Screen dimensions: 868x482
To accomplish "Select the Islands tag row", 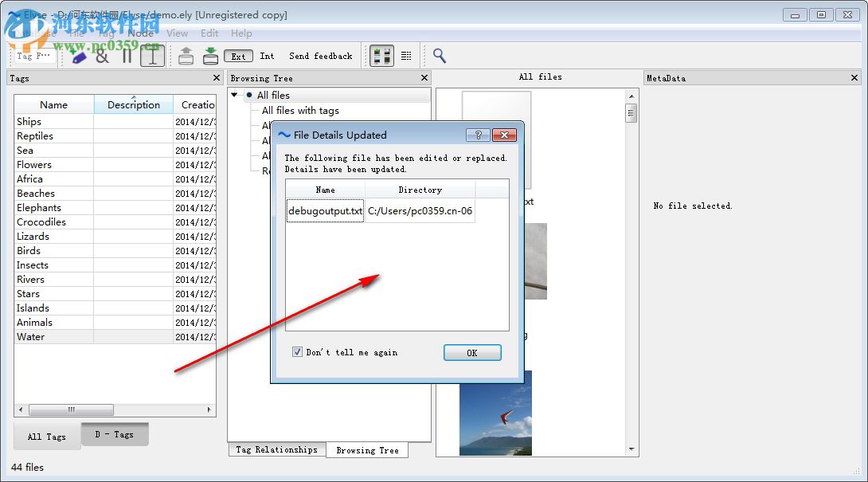I will tap(115, 308).
